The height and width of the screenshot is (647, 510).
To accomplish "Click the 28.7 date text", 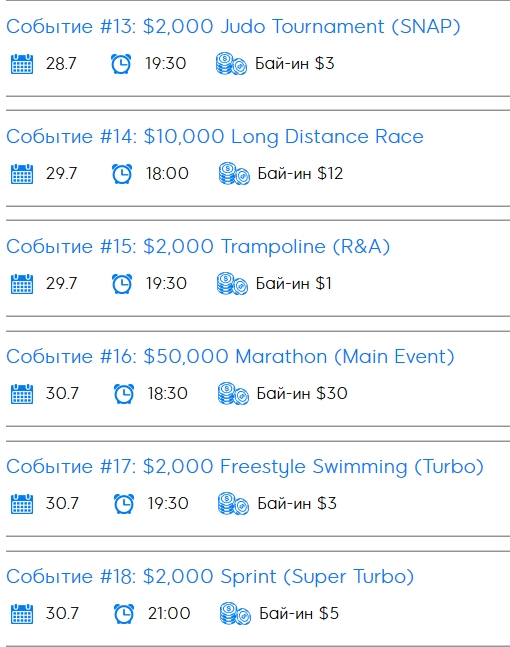I will 61,64.
